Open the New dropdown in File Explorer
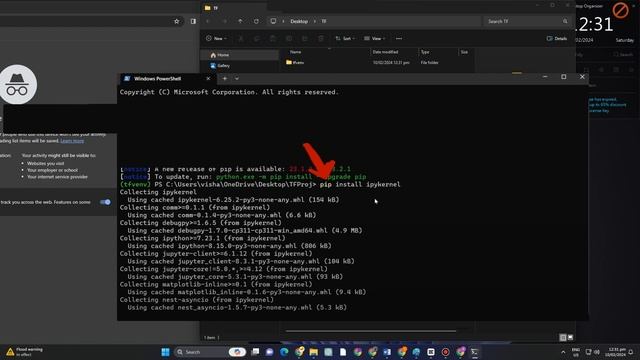This screenshot has height=360, width=640. coord(216,38)
